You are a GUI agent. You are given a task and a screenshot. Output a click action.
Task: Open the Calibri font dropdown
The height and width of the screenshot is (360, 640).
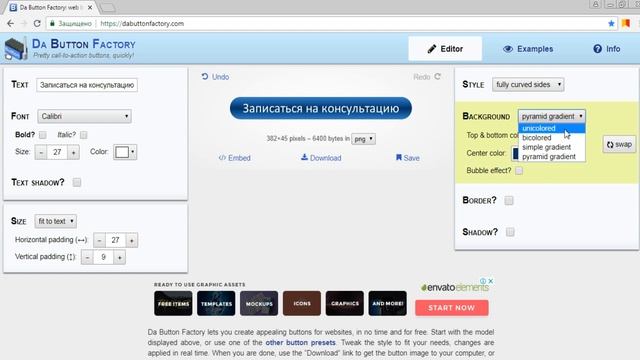point(84,116)
